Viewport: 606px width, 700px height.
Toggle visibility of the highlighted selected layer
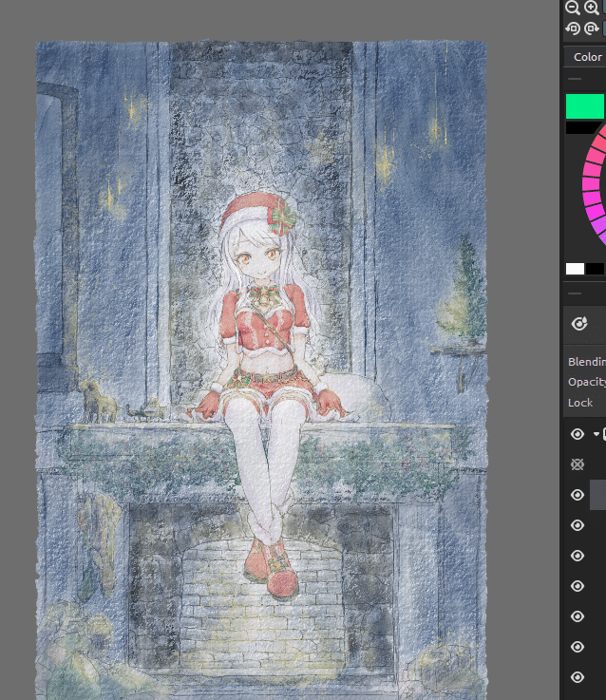click(578, 495)
